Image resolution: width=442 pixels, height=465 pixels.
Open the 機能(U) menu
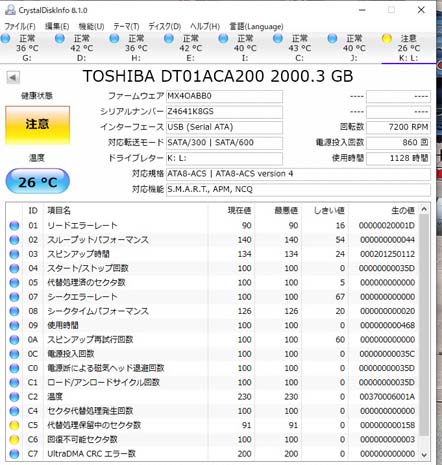pos(91,26)
